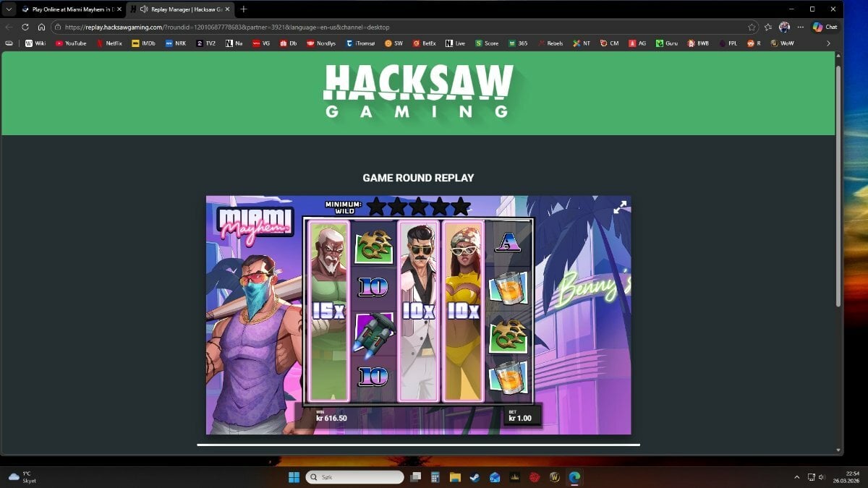The height and width of the screenshot is (488, 868).
Task: Open the YouTube bookmark
Action: 70,43
